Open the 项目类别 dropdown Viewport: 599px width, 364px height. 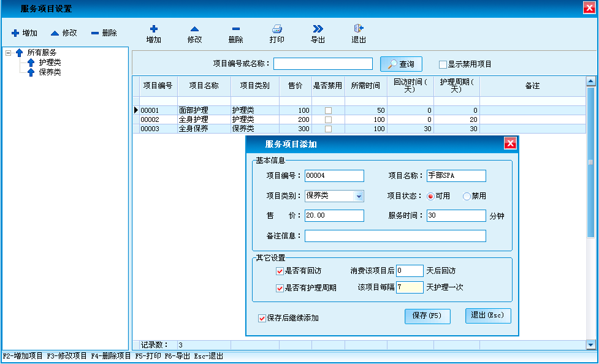click(x=359, y=196)
